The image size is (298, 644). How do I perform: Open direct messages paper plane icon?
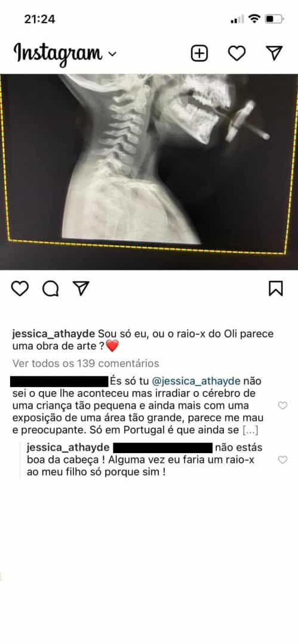[274, 53]
